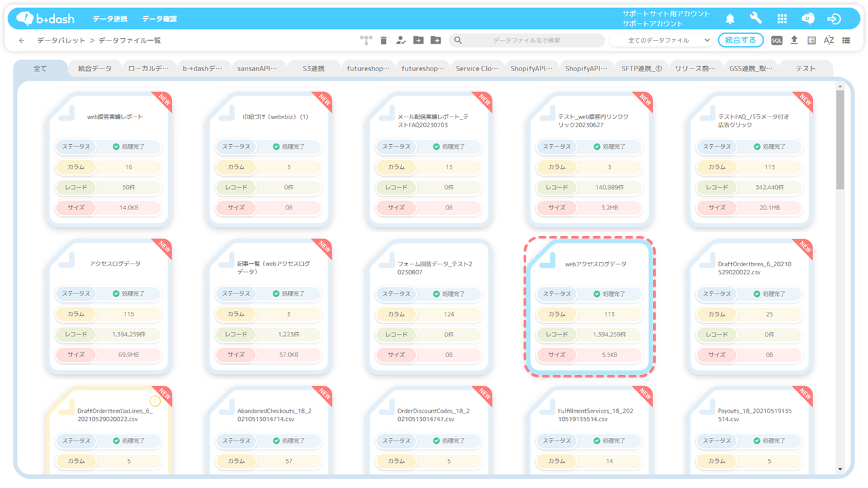Click 統合する button

tap(741, 41)
